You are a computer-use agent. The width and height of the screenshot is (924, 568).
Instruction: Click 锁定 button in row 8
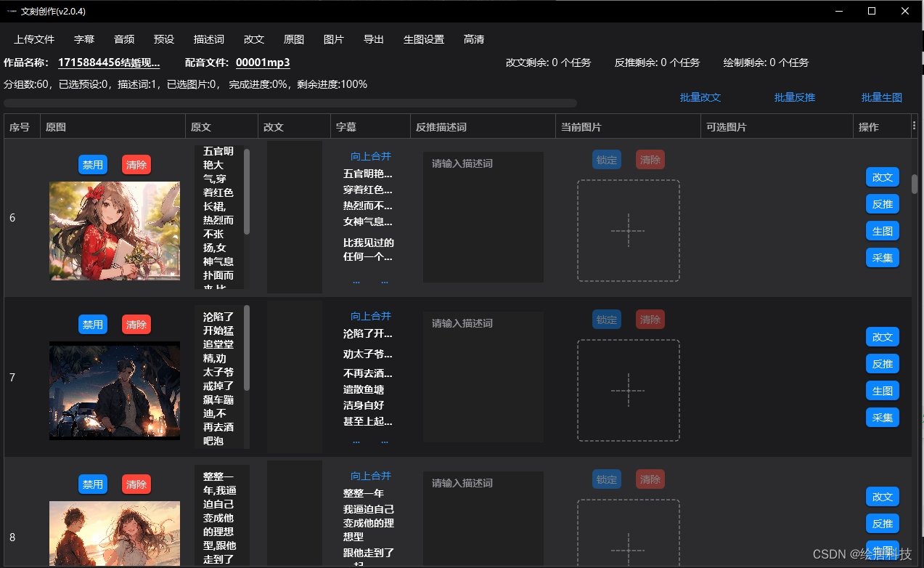click(607, 479)
